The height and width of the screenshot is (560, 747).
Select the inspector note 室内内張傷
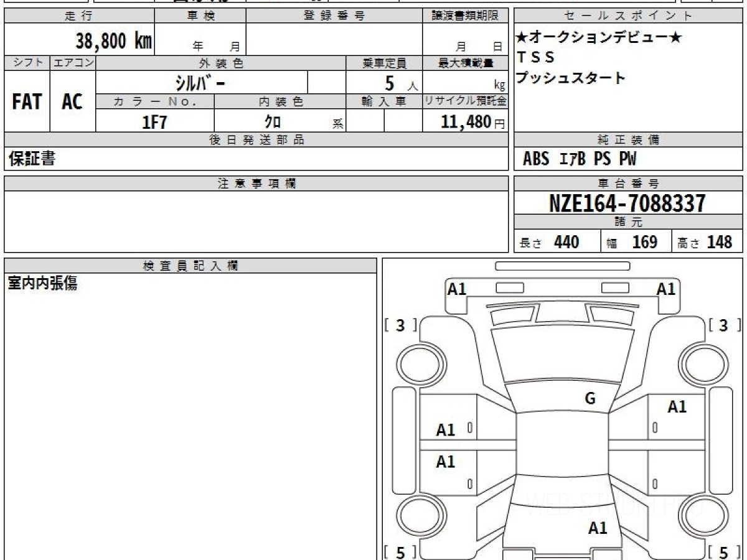coord(42,284)
